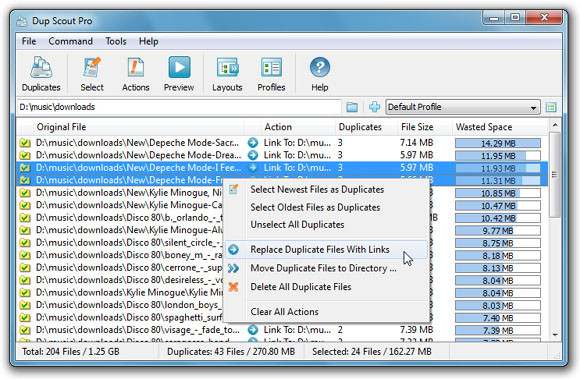Choose Select Newest Files as Duplicates
Viewport: 580px width, 379px height.
317,189
